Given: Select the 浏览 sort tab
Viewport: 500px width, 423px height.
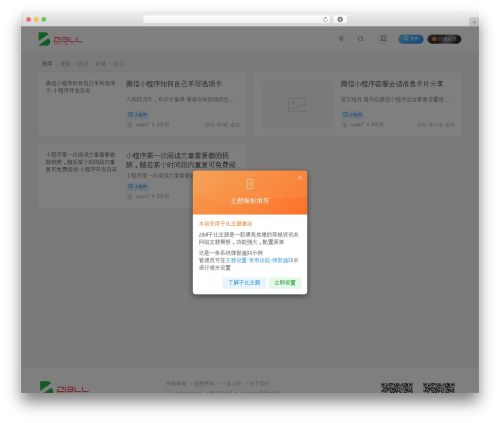Looking at the screenshot, I should click(83, 64).
